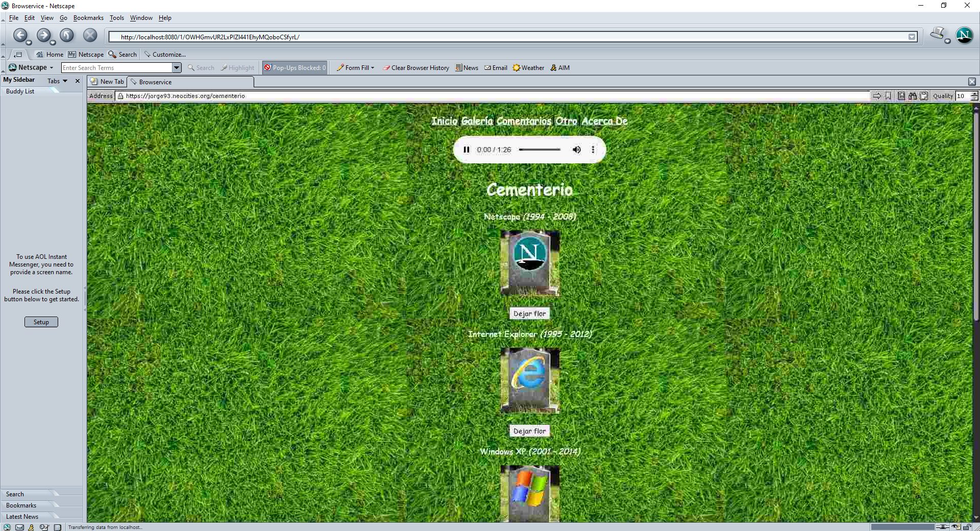Open the My Netscape toolbar item

(x=86, y=54)
